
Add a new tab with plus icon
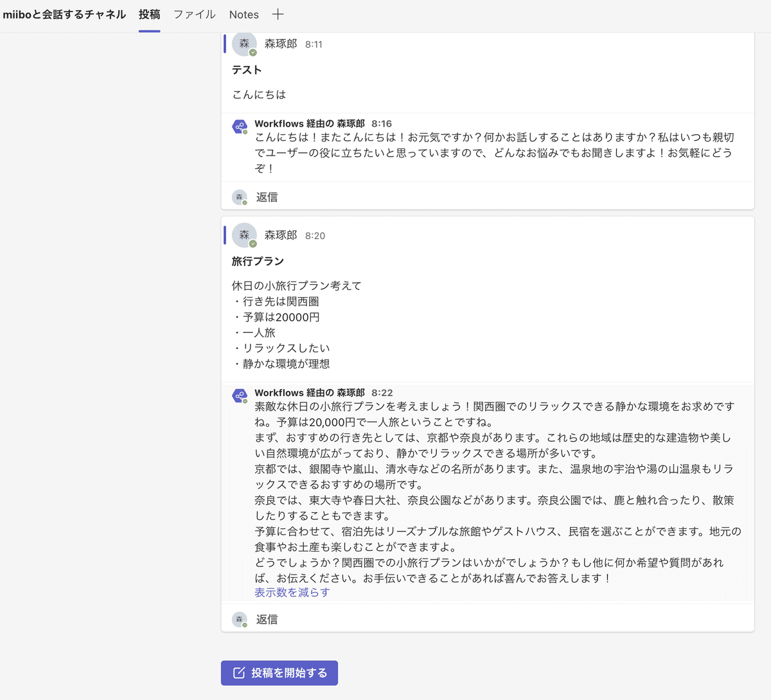(278, 14)
